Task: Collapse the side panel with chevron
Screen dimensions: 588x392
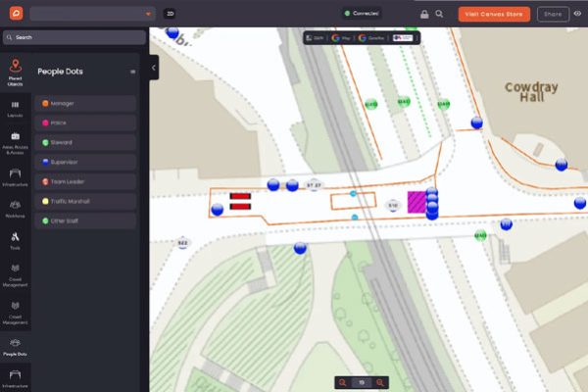Action: (154, 68)
